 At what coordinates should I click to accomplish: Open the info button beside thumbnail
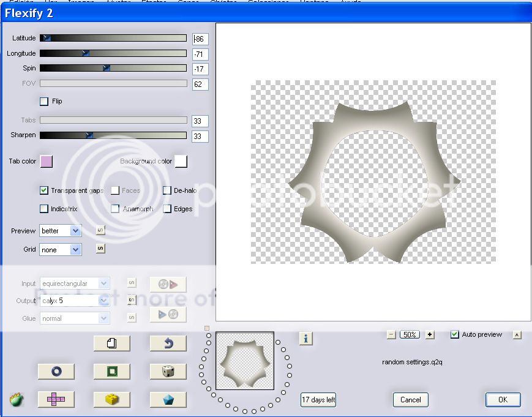[306, 338]
